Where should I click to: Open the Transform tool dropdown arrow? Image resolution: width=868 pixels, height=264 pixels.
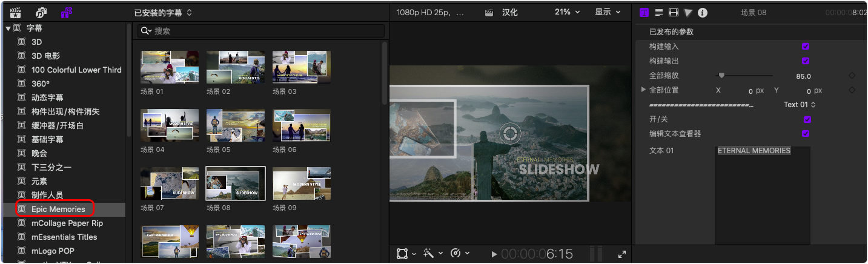click(x=413, y=254)
